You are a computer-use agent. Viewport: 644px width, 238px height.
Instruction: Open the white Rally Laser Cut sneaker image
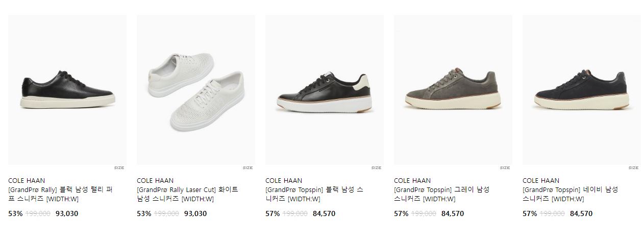tap(196, 90)
